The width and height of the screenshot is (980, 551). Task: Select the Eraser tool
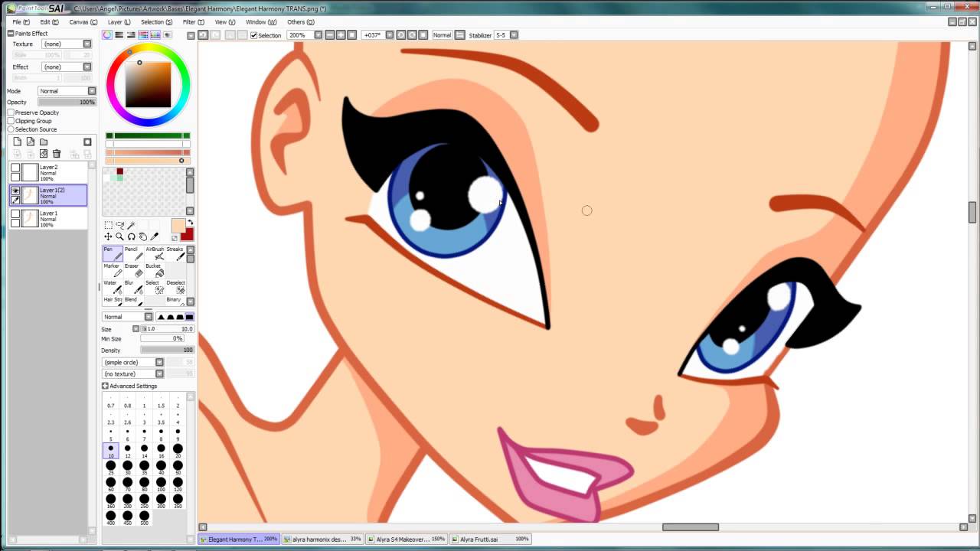click(x=133, y=271)
